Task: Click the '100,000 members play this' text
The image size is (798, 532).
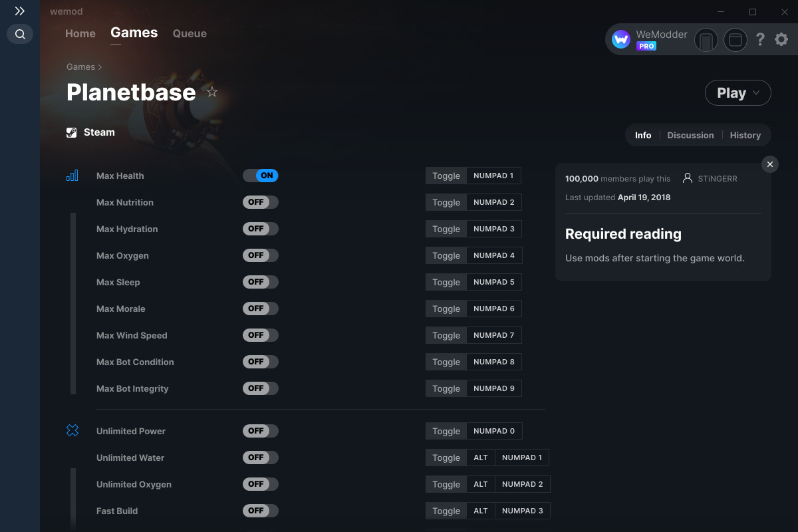Action: [x=618, y=179]
